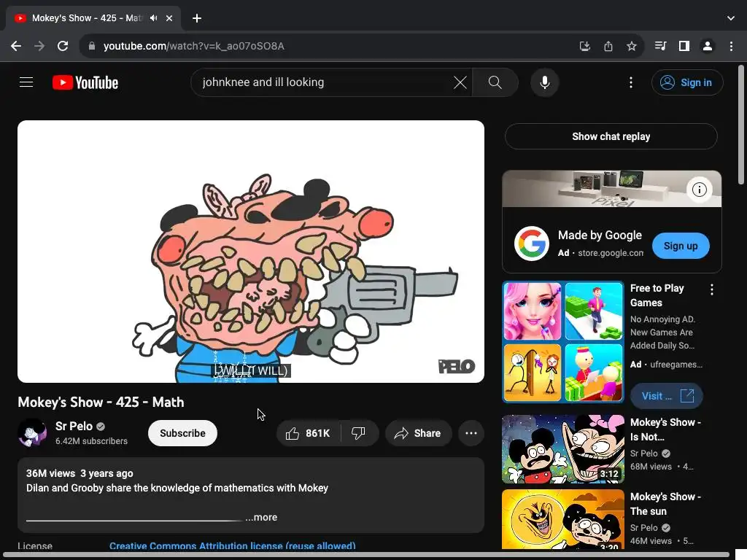Click the Google logo in ad

tap(532, 244)
